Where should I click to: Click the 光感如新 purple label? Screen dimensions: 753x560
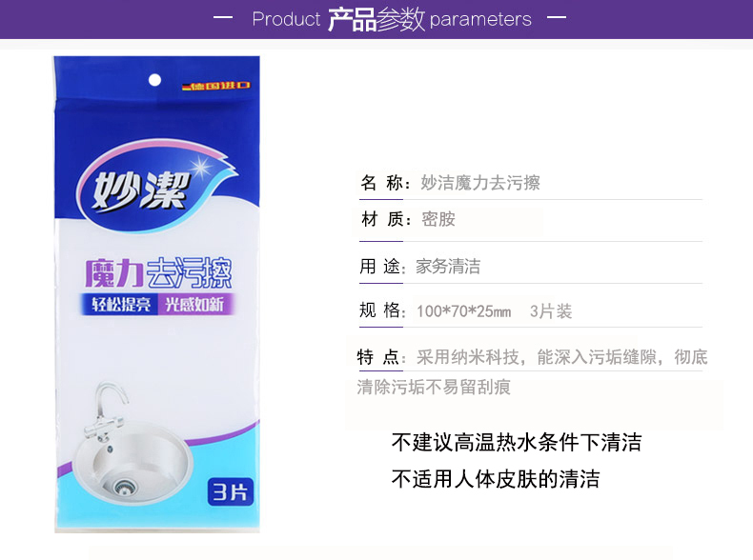195,304
